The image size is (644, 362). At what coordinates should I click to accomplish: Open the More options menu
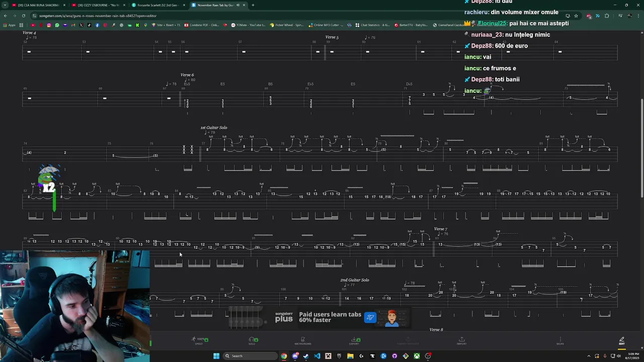pos(560,341)
